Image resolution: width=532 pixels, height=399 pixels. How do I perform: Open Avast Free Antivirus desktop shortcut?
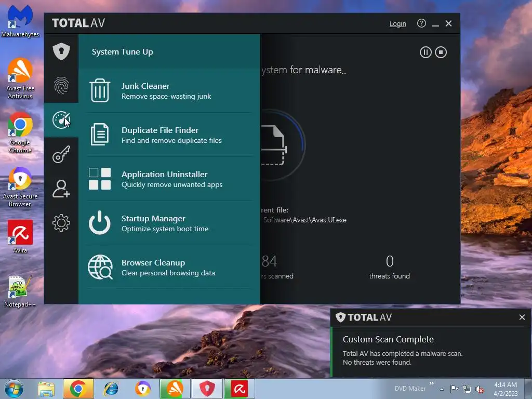20,78
